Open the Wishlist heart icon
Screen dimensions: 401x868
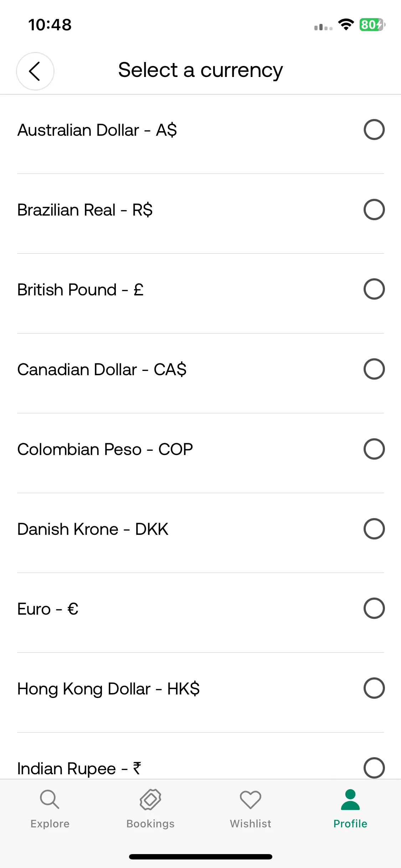click(x=251, y=800)
